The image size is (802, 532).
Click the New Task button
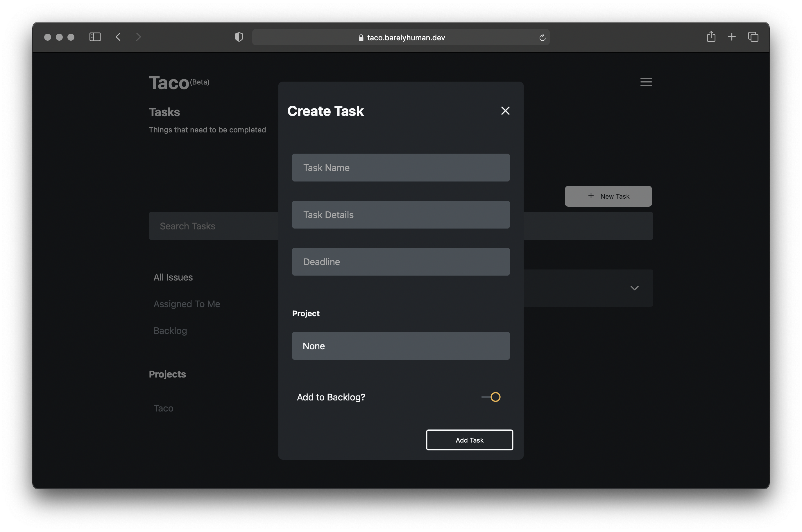(x=608, y=196)
